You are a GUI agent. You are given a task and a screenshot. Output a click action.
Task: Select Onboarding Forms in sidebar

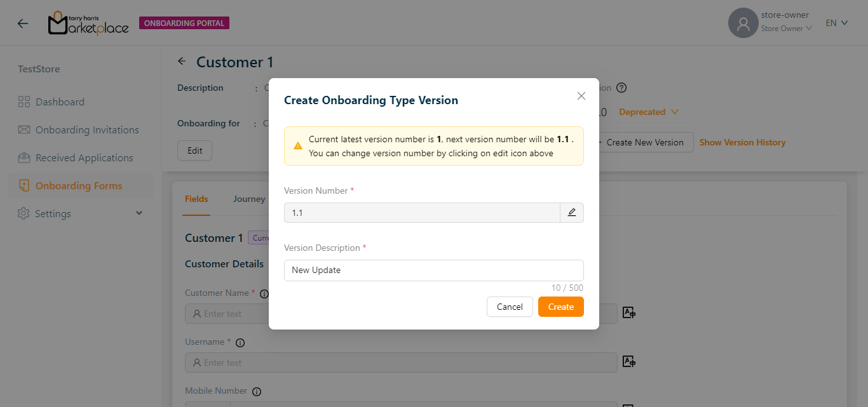(x=79, y=186)
